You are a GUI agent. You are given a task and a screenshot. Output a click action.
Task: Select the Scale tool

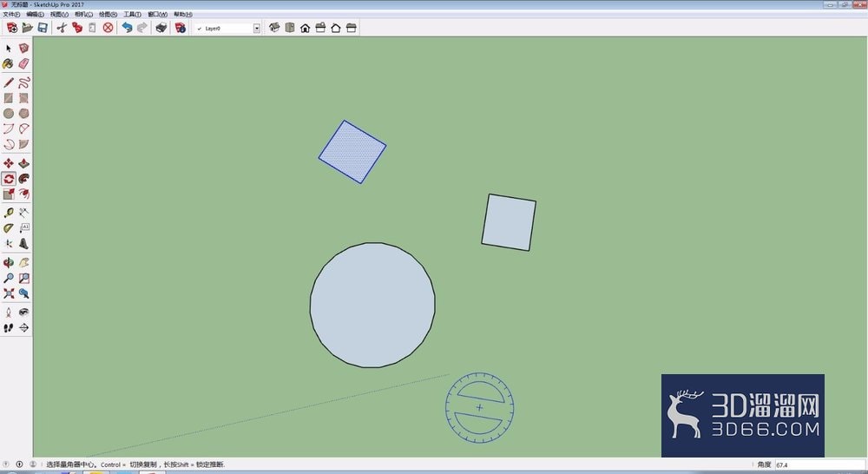9,194
